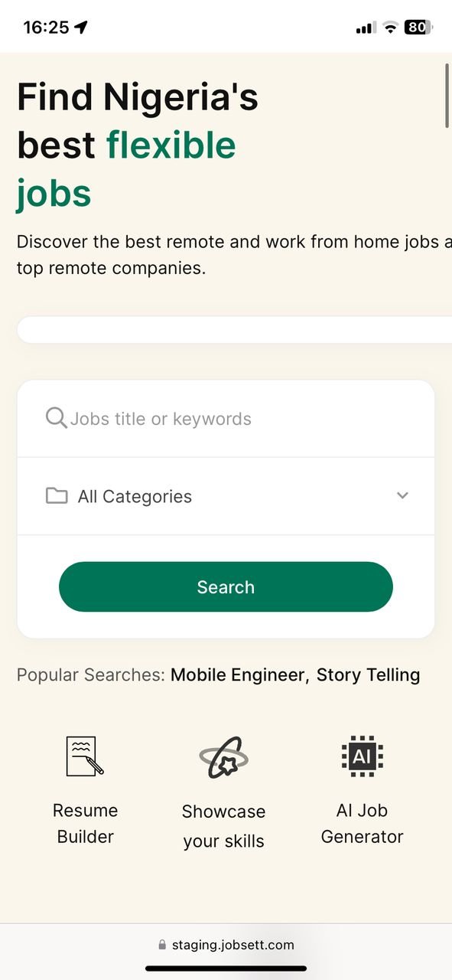Select the Story Telling popular search
The height and width of the screenshot is (980, 452).
point(368,675)
